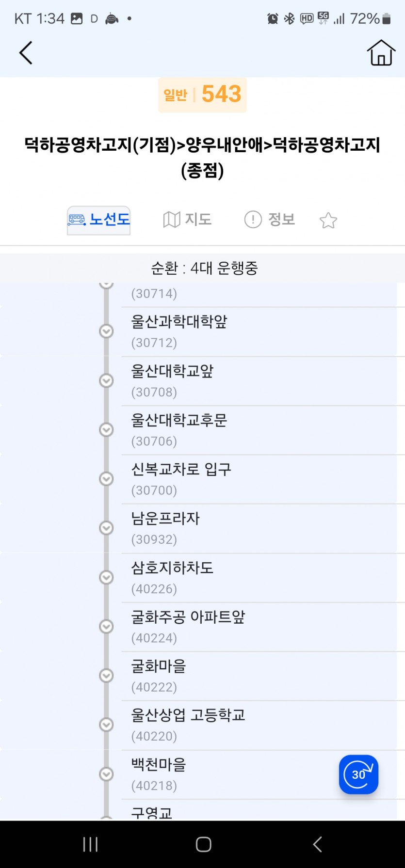Viewport: 405px width, 868px height.
Task: Open the 노선도 route diagram tab
Action: click(x=98, y=220)
